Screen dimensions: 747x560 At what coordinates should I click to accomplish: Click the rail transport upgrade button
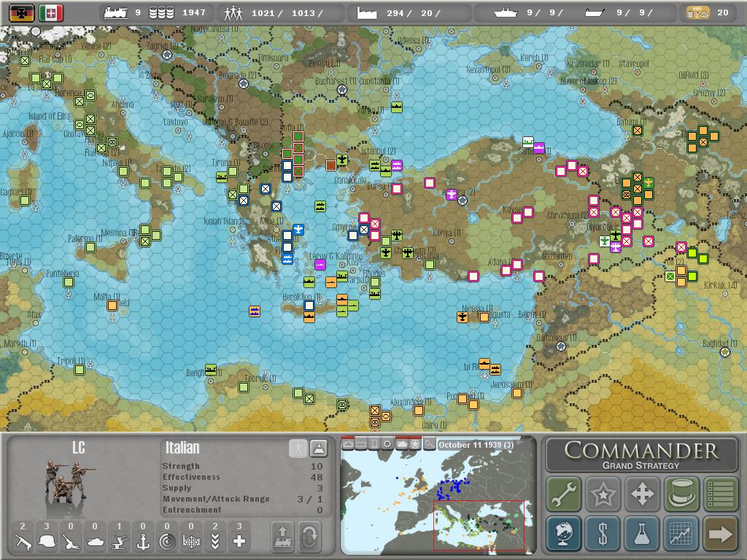[x=282, y=537]
